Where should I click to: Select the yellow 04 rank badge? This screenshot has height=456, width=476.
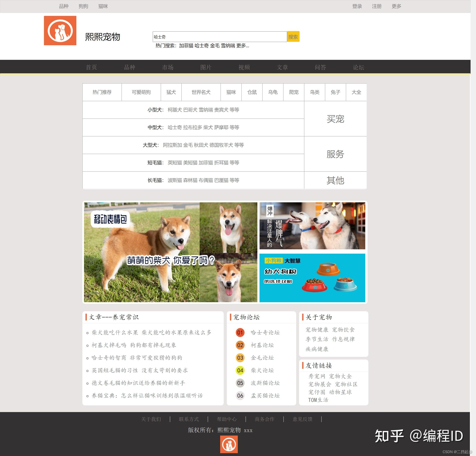click(240, 370)
